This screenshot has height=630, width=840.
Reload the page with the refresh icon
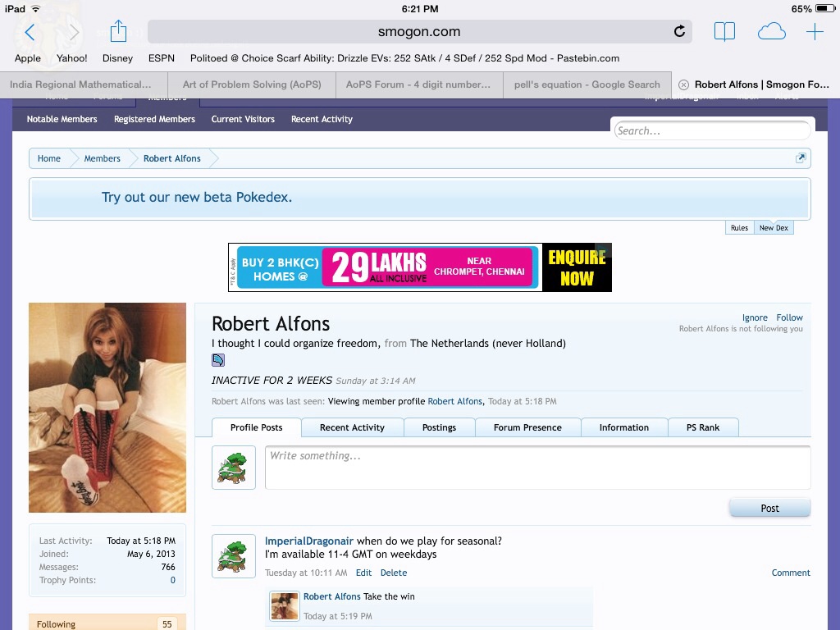point(679,32)
